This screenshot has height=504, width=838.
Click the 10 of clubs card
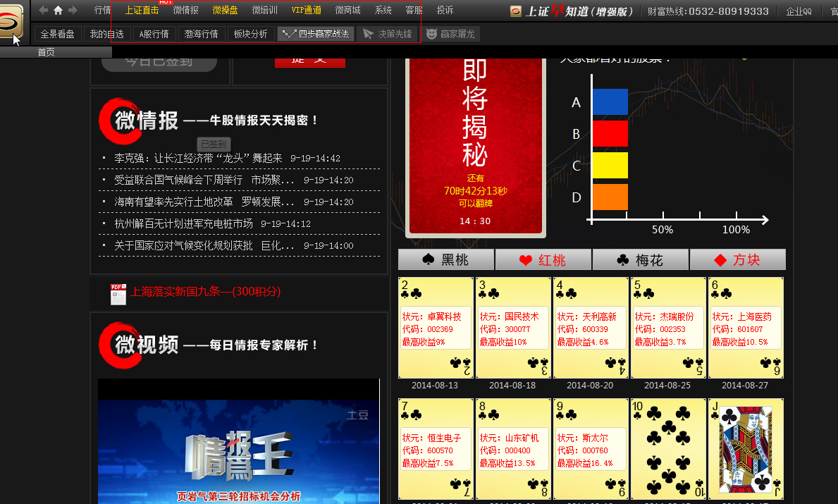tap(669, 449)
